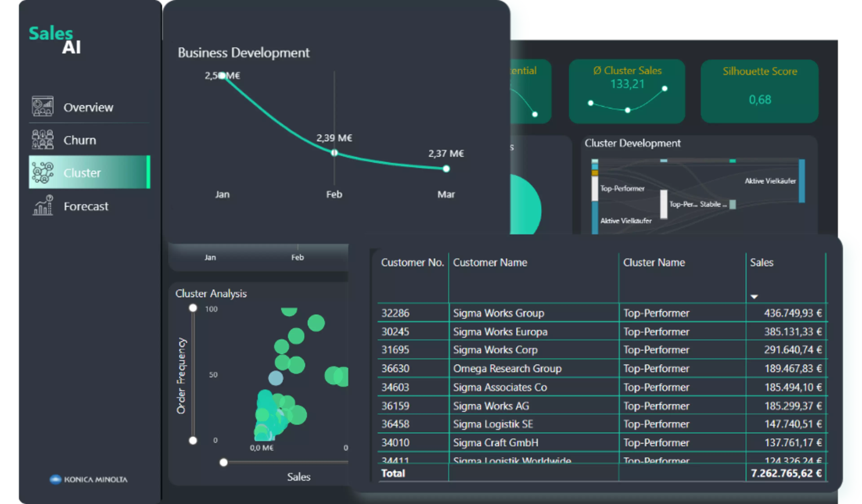Select the Mar data point 2,37 M€
Viewport: 862px width, 504px height.
click(446, 169)
